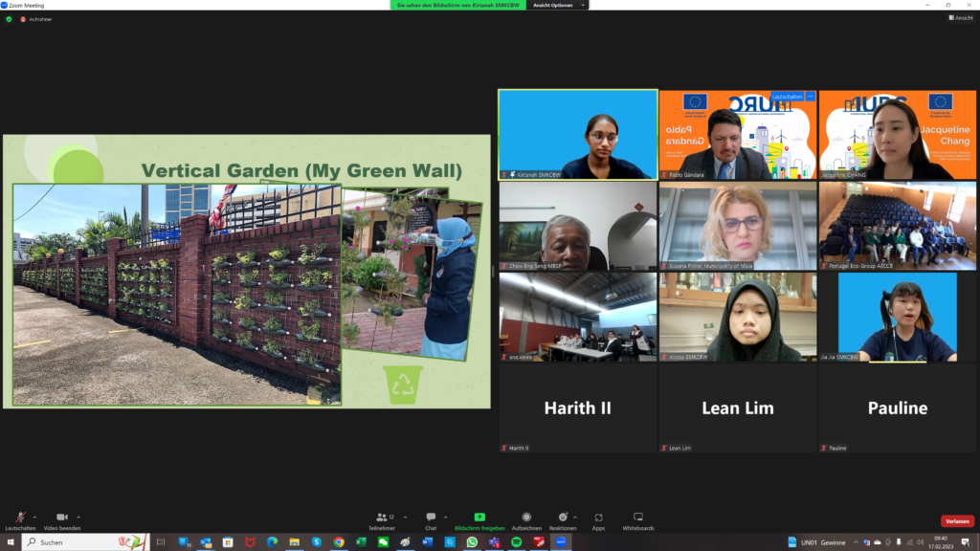This screenshot has height=551, width=980.
Task: Click the green encryption shield icon
Action: click(x=9, y=19)
